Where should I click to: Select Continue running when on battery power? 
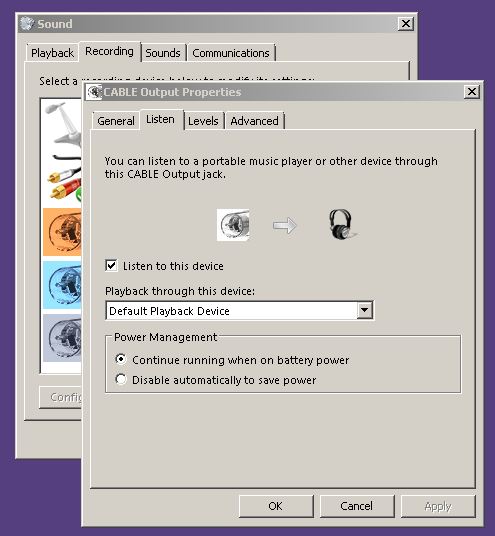121,359
